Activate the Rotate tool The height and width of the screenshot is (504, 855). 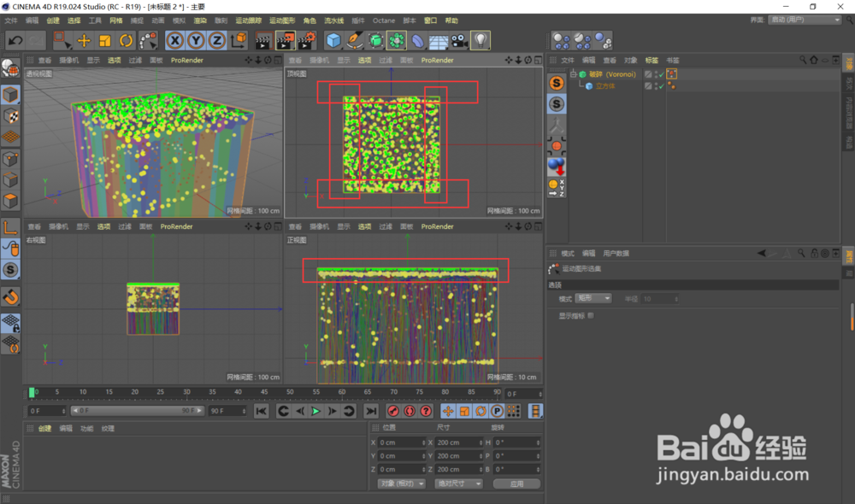pyautogui.click(x=126, y=41)
